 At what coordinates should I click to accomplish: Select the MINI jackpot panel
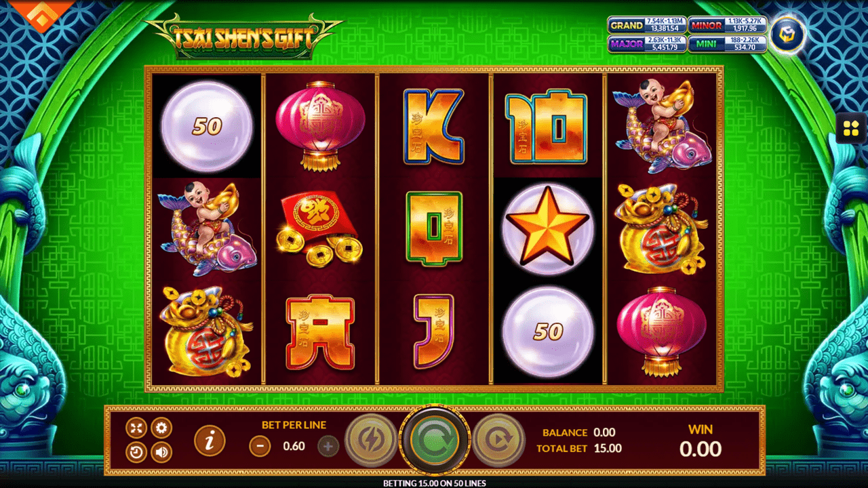click(728, 44)
